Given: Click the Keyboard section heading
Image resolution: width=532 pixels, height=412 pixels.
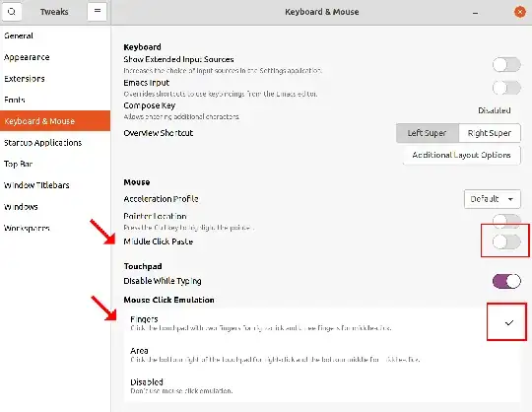Looking at the screenshot, I should pos(142,47).
